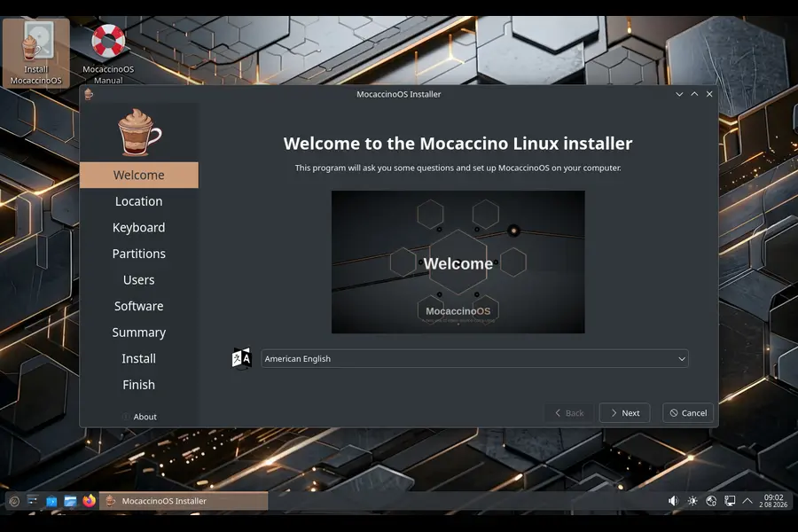The image size is (798, 532).
Task: Open the Install MocaccinoOS desktop icon
Action: point(35,52)
